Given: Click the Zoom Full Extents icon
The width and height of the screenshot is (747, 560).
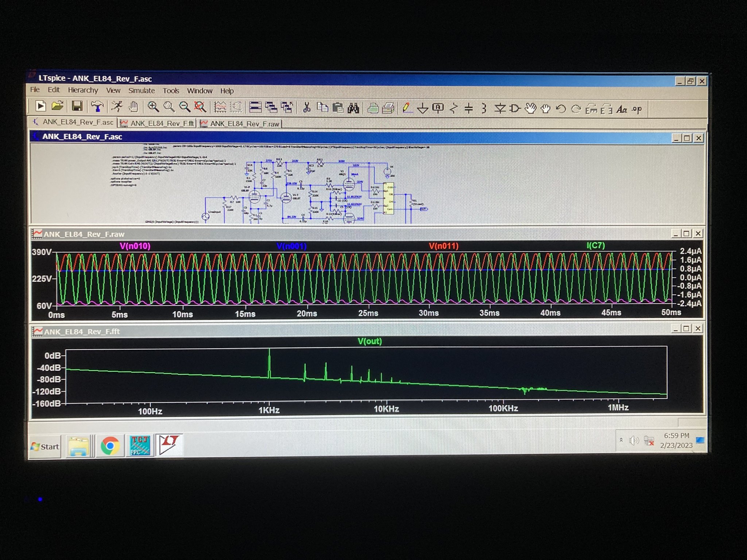Looking at the screenshot, I should (x=200, y=107).
